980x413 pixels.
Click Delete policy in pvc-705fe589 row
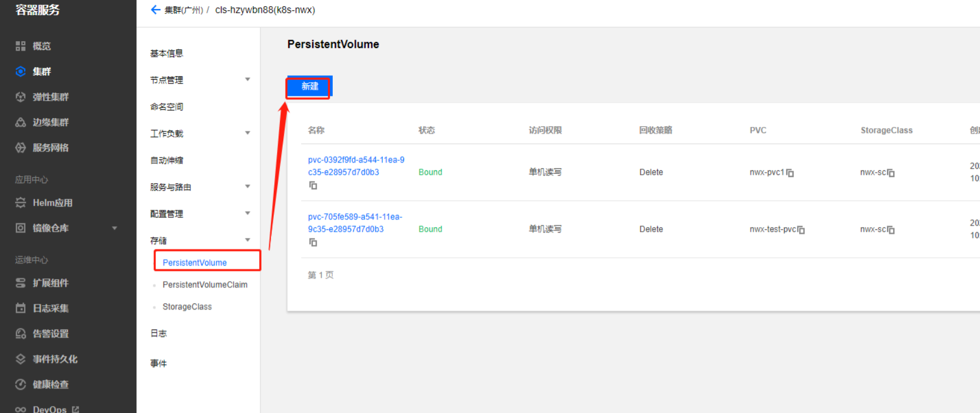[x=651, y=229]
